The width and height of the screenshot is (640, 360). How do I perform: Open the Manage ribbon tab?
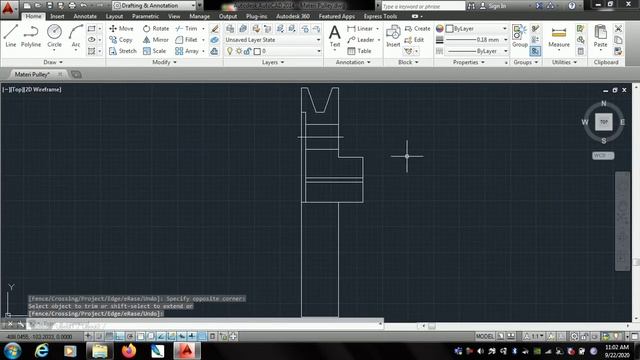pyautogui.click(x=199, y=16)
